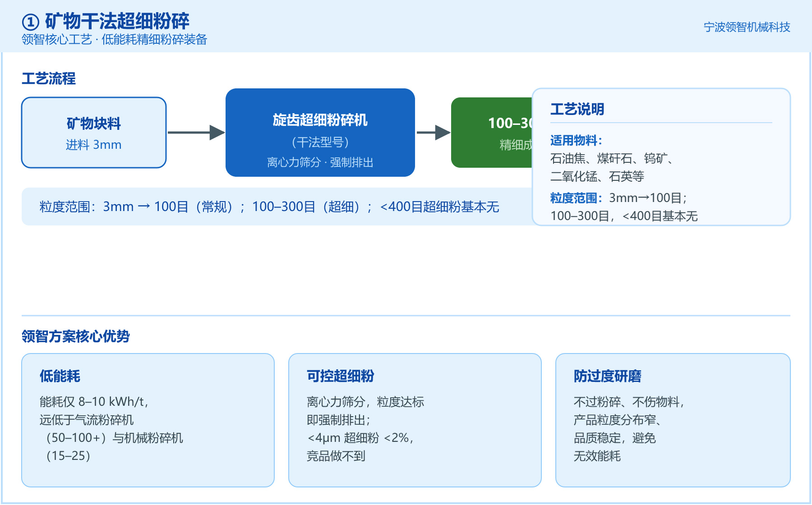Click the bold 粒度范围： label in 工艺说明 panel
The height and width of the screenshot is (505, 812).
577,198
